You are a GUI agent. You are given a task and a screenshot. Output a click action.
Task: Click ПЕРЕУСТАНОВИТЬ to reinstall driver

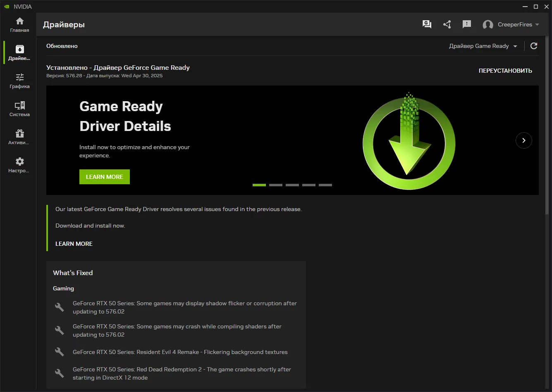(505, 71)
